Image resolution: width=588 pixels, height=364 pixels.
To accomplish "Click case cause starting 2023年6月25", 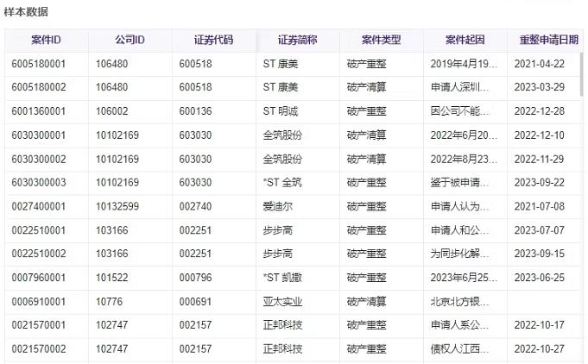I will (x=464, y=278).
